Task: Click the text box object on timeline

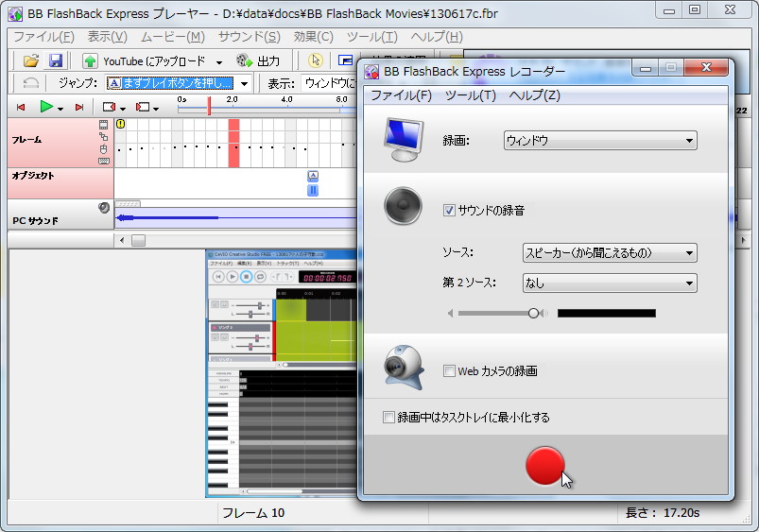Action: 313,176
